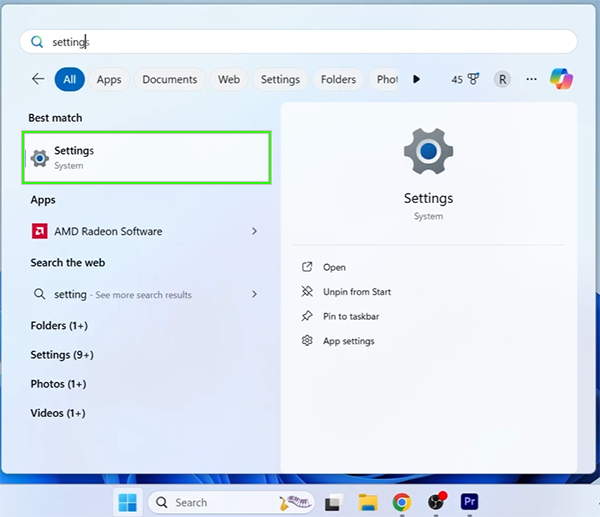Image resolution: width=600 pixels, height=517 pixels.
Task: Click the Settings title in preview pane
Action: tap(428, 198)
